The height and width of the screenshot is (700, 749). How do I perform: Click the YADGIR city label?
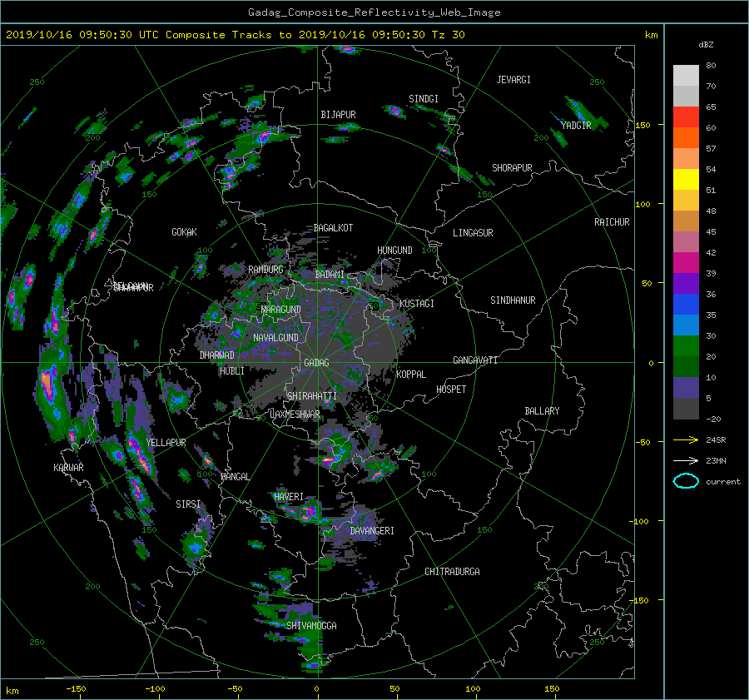577,126
